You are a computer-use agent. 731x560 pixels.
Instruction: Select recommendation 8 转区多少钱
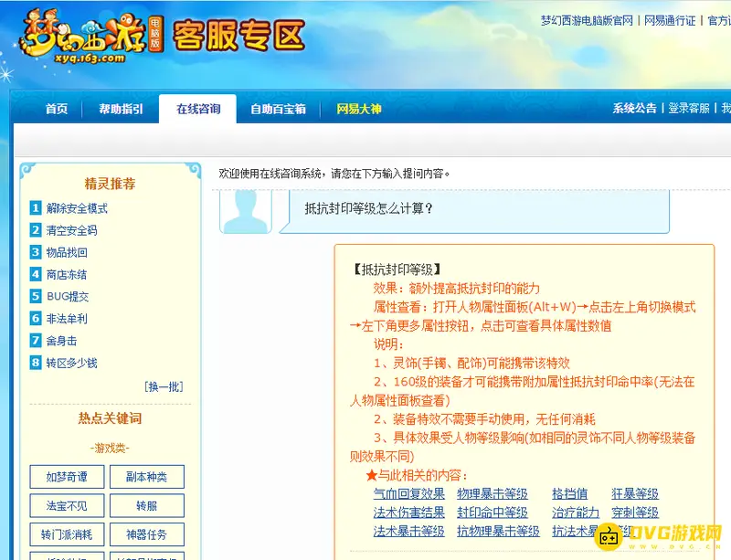72,363
